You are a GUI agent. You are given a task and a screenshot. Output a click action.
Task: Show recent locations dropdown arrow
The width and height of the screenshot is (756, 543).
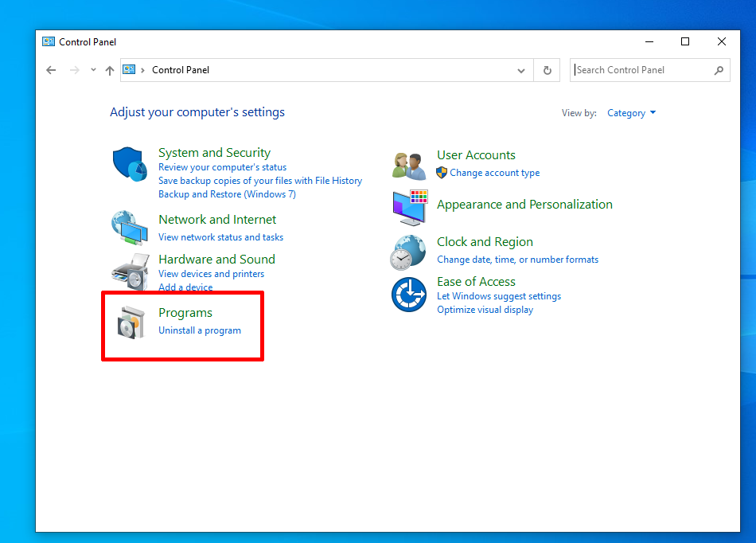point(93,70)
